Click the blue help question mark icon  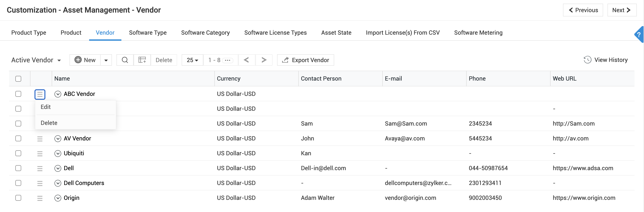tap(639, 35)
